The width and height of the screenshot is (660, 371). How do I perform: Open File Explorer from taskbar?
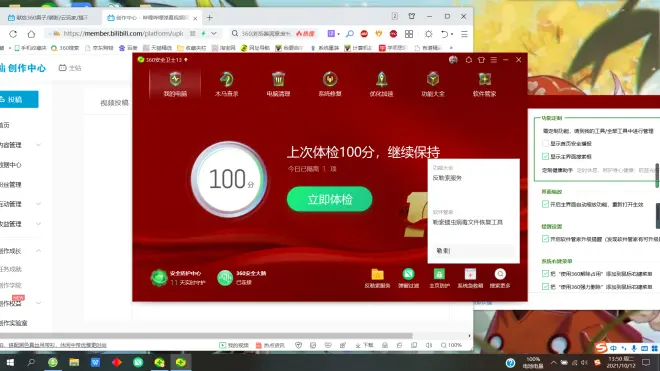(74, 362)
